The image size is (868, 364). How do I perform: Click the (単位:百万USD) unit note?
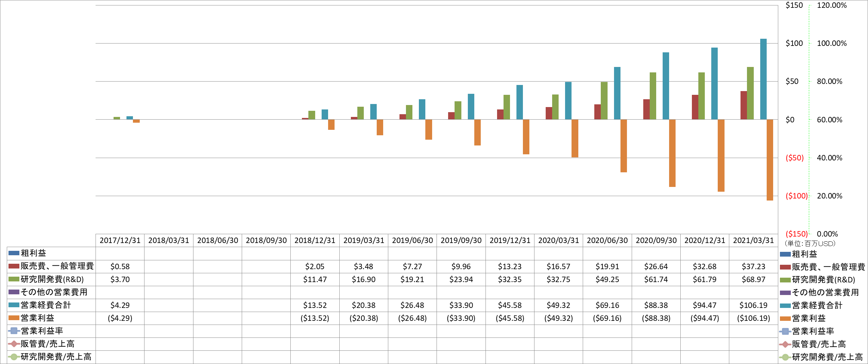tap(810, 243)
